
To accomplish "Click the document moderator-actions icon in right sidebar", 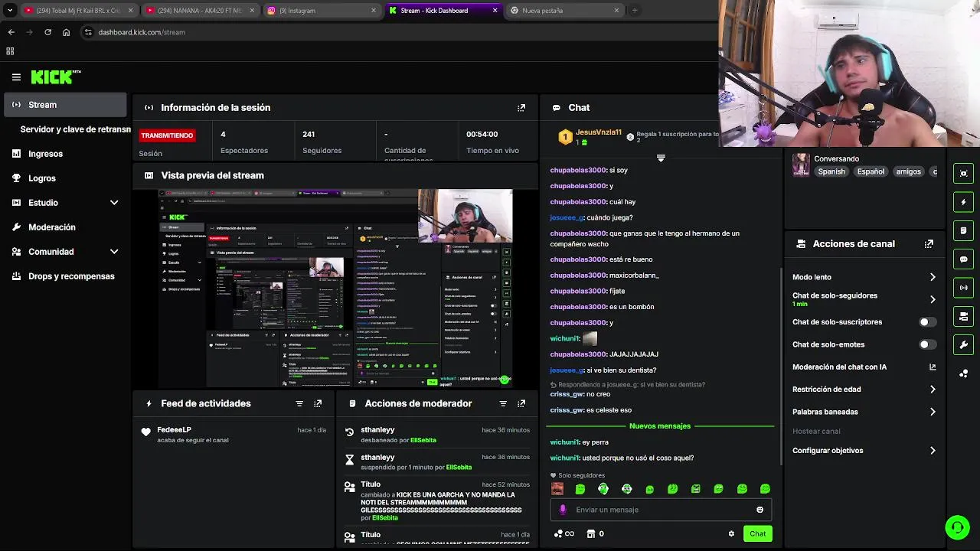I will click(964, 230).
